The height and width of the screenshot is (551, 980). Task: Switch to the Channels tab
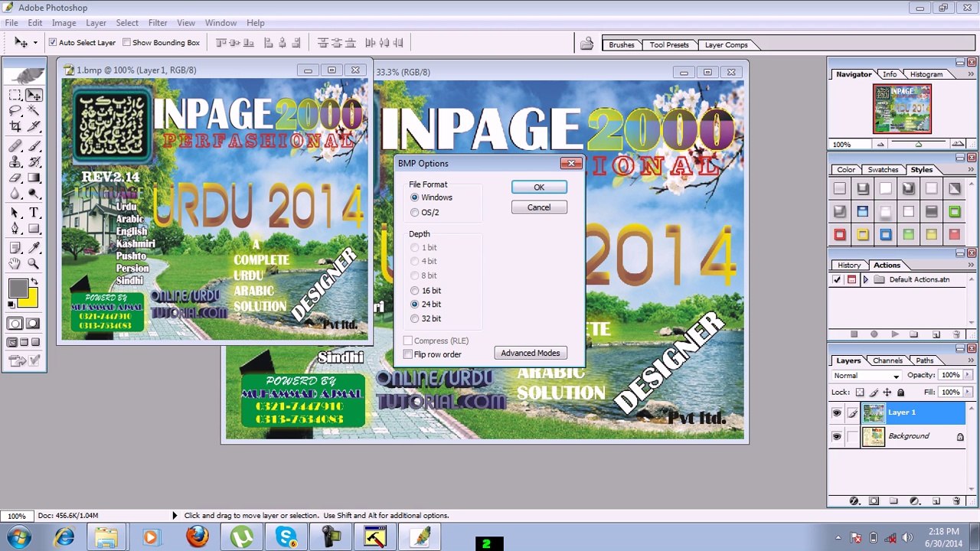pyautogui.click(x=887, y=360)
